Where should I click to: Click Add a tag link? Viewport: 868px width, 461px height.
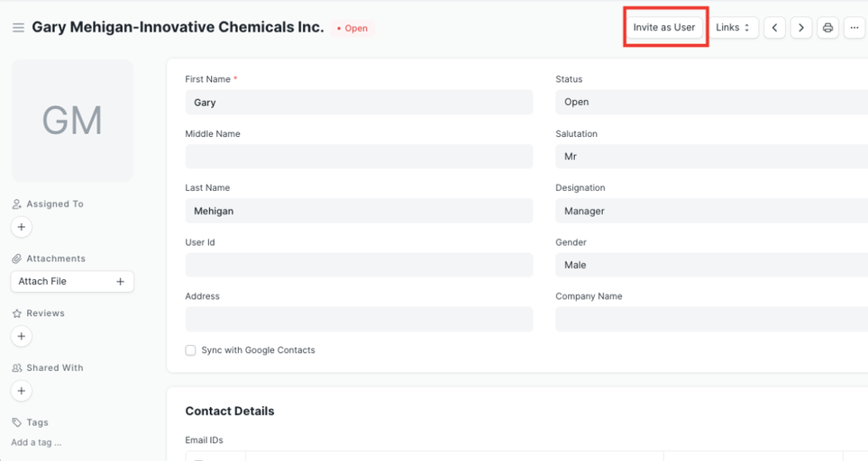(36, 442)
